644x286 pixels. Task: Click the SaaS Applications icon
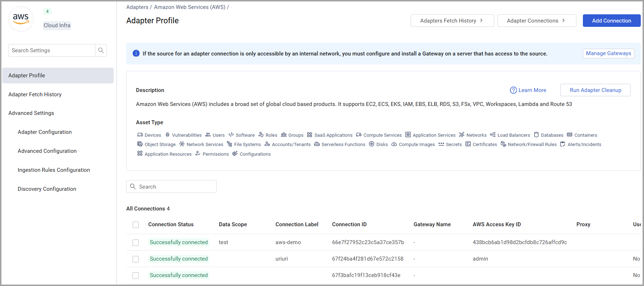(310, 135)
